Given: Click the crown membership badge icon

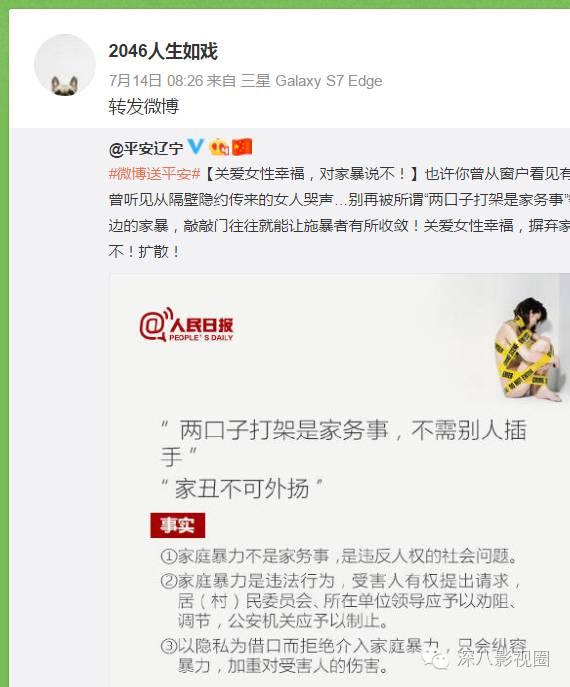Looking at the screenshot, I should (219, 147).
